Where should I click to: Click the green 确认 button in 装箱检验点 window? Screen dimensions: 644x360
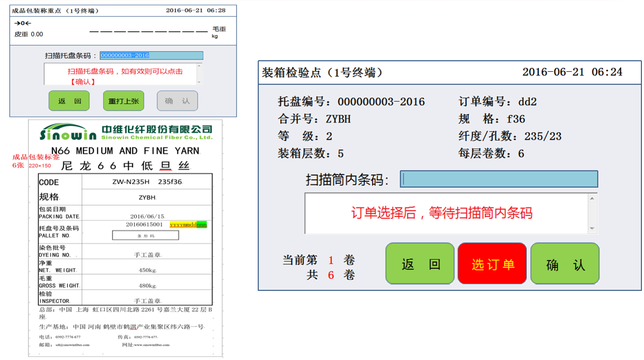(x=565, y=264)
